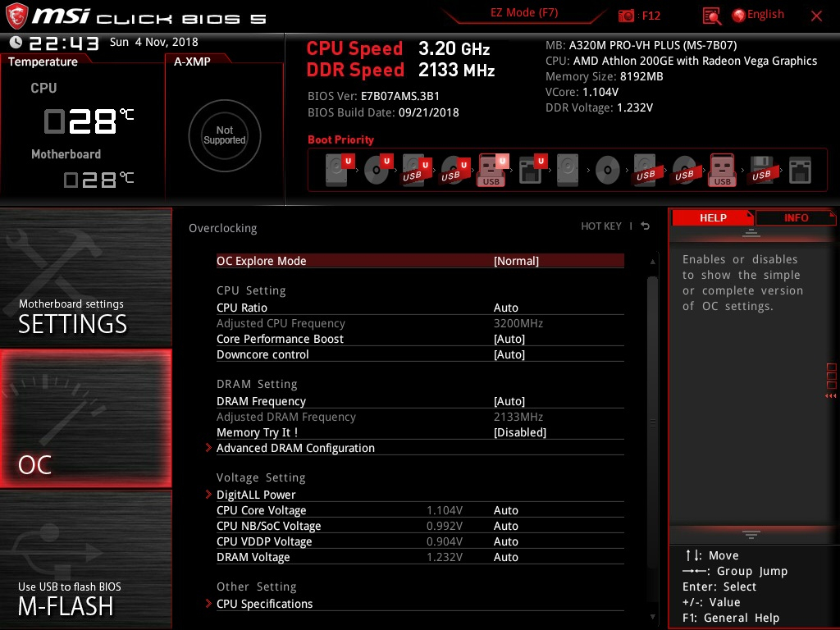Click the settings list scrollbar thumb
The image size is (840, 630).
pyautogui.click(x=652, y=423)
